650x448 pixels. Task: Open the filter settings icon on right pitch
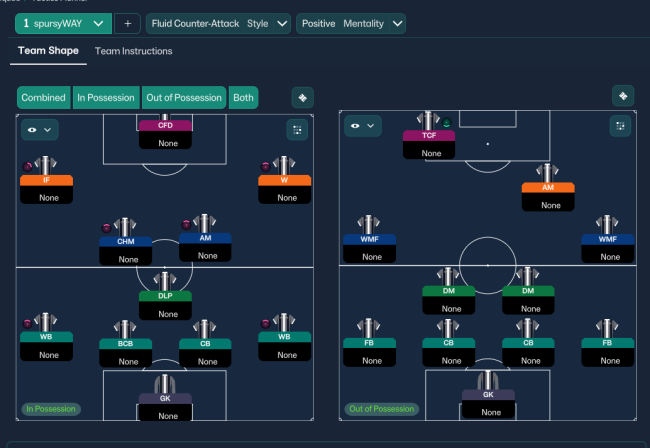[621, 126]
